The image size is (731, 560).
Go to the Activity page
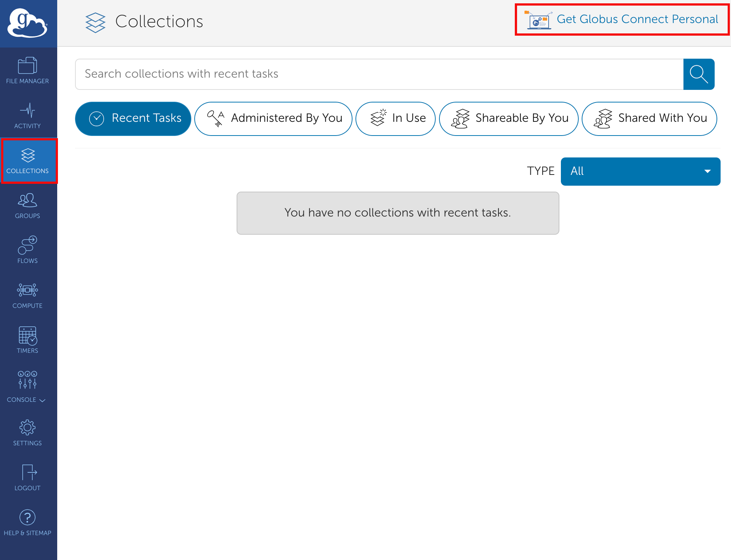27,115
